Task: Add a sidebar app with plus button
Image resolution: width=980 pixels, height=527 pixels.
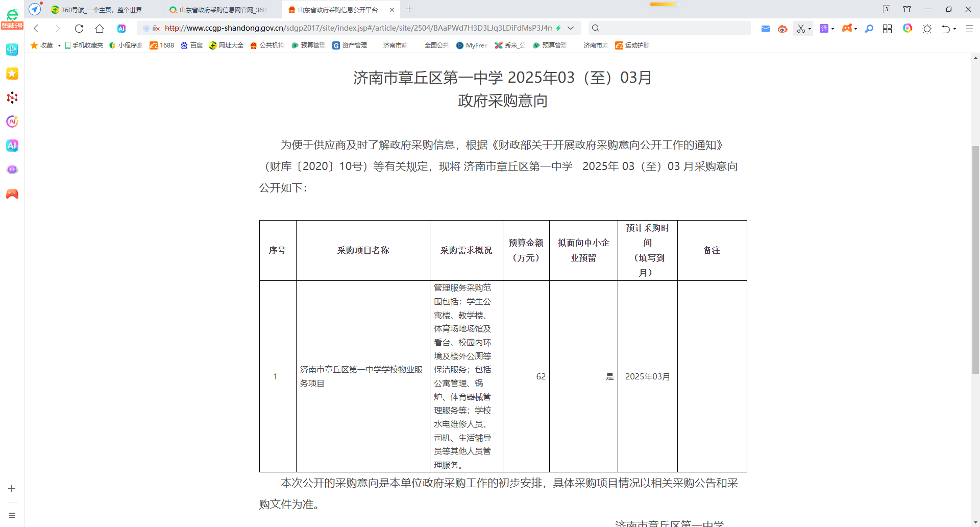Action: click(12, 489)
